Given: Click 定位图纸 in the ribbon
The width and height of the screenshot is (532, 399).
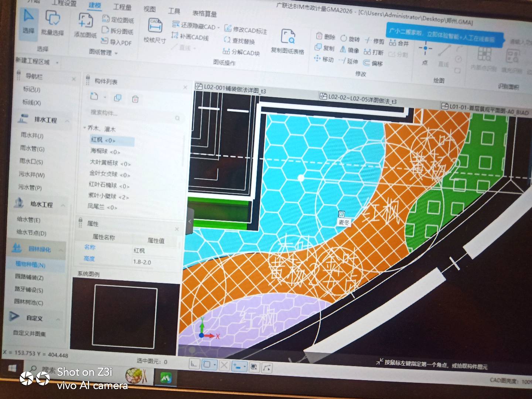Looking at the screenshot, I should click(x=118, y=19).
